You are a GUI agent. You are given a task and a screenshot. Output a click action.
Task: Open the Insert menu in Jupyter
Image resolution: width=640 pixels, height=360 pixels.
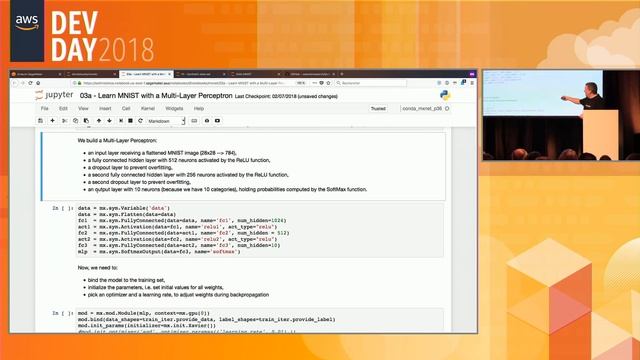pos(105,109)
